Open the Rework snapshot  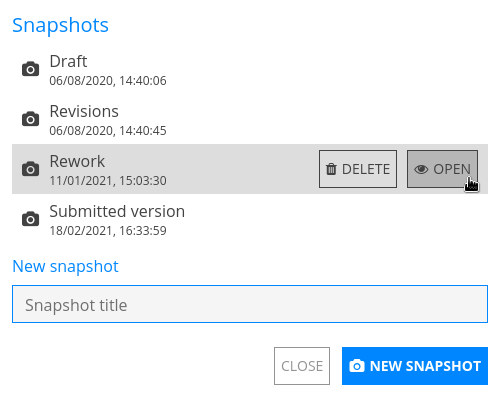click(x=442, y=169)
